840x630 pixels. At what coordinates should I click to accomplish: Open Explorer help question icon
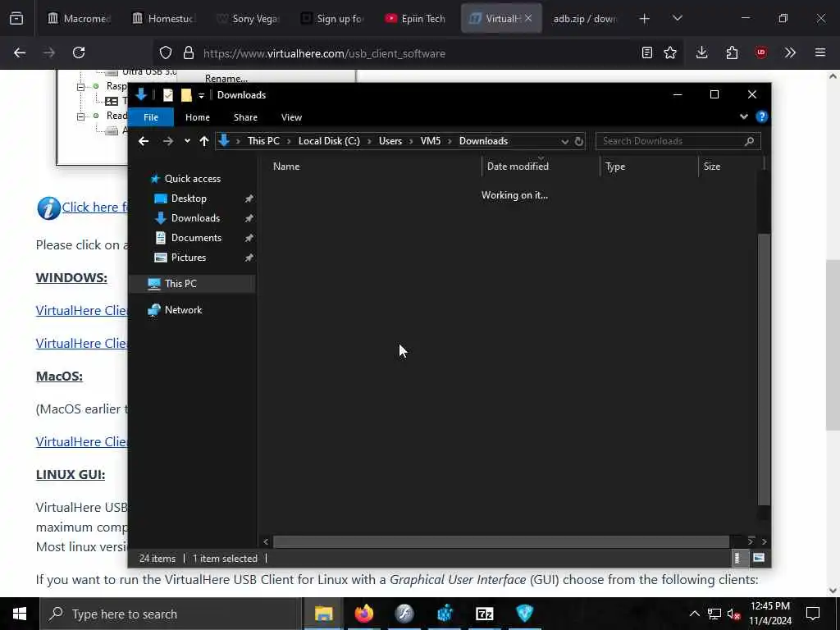762,116
